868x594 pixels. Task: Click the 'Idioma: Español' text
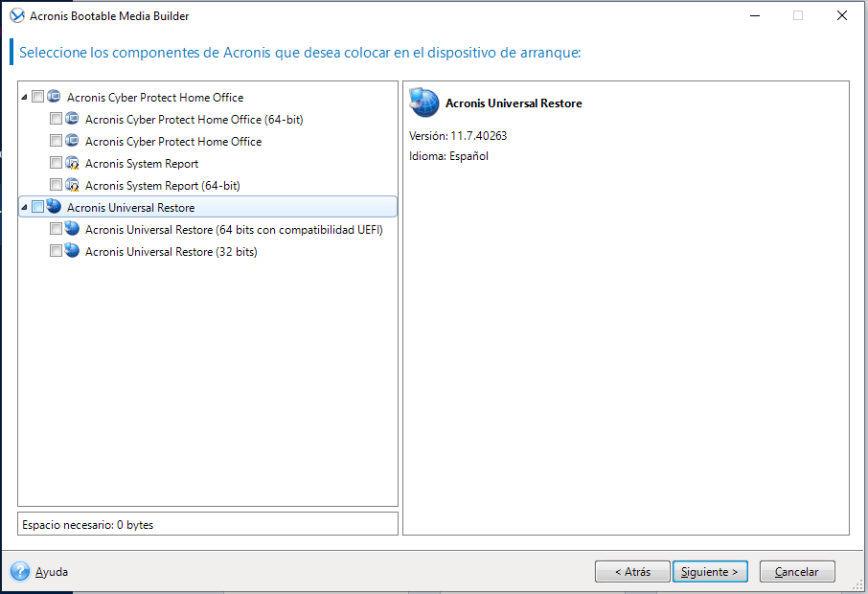448,156
